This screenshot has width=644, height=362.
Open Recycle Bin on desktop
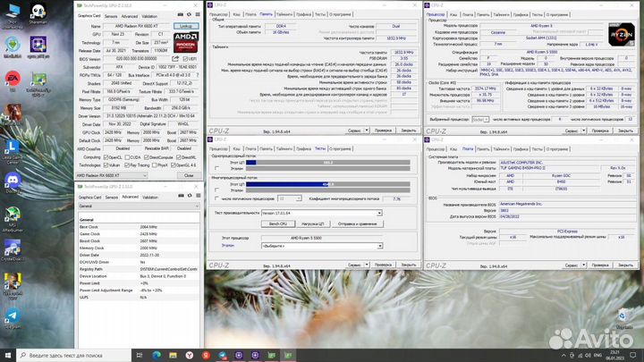click(624, 318)
